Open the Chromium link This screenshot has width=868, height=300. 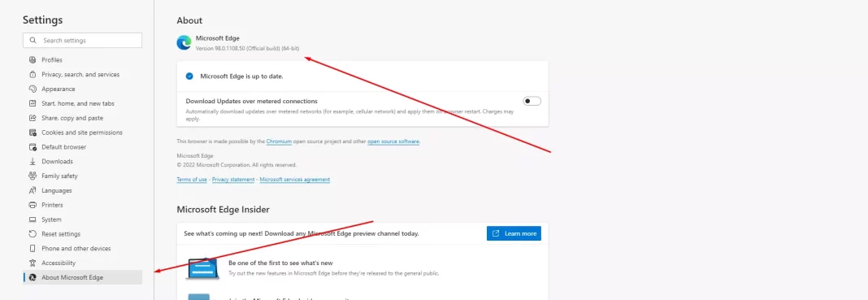pyautogui.click(x=279, y=141)
